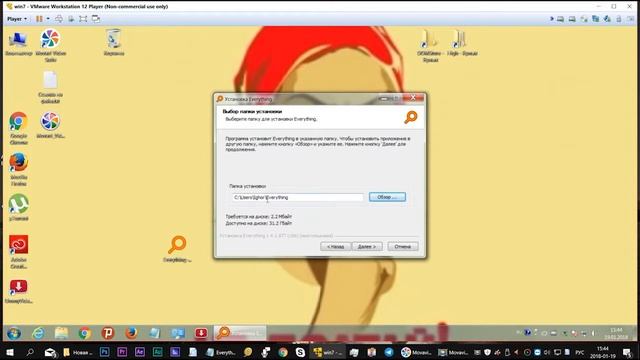This screenshot has height=360, width=640.
Task: Open Adobe Audition from the host taskbar
Action: 157,352
